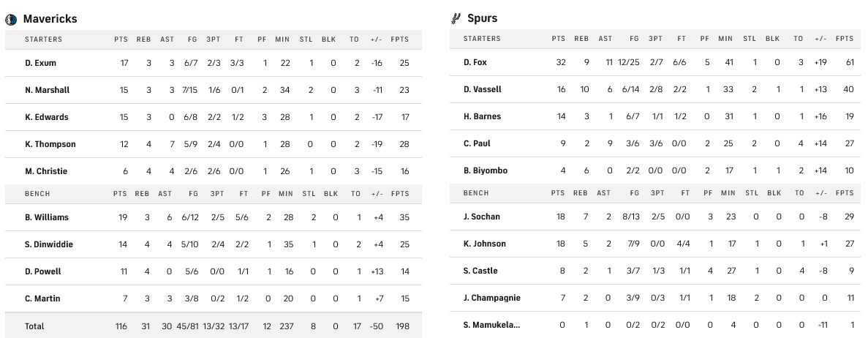Open D. Fox Spurs player page
The image size is (868, 338).
point(475,62)
